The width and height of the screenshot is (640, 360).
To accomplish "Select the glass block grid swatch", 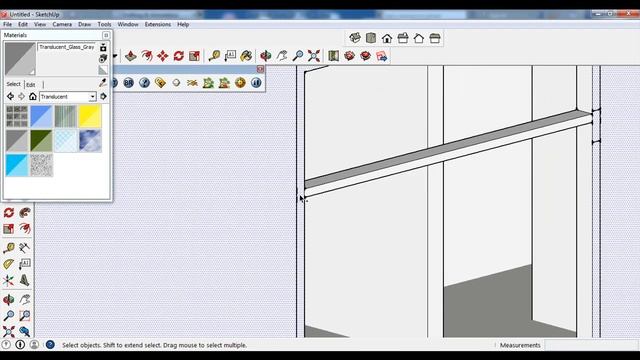I will click(x=17, y=116).
